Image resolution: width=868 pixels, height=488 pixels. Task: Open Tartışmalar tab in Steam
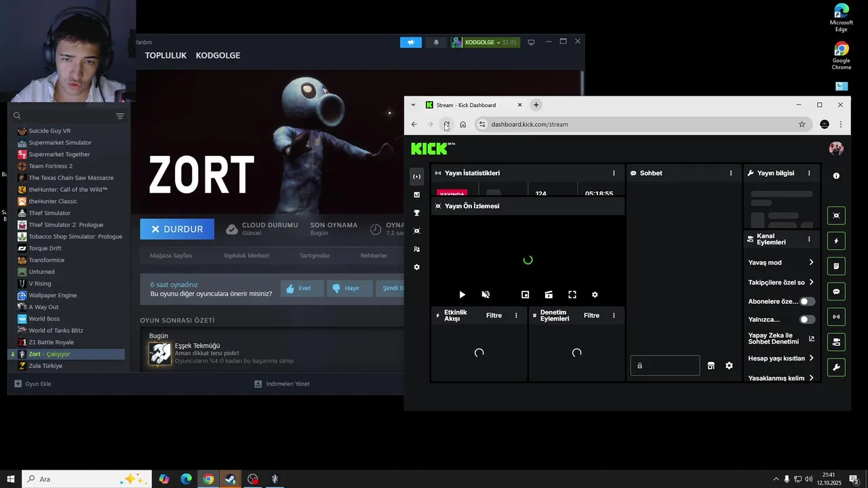[x=315, y=256]
